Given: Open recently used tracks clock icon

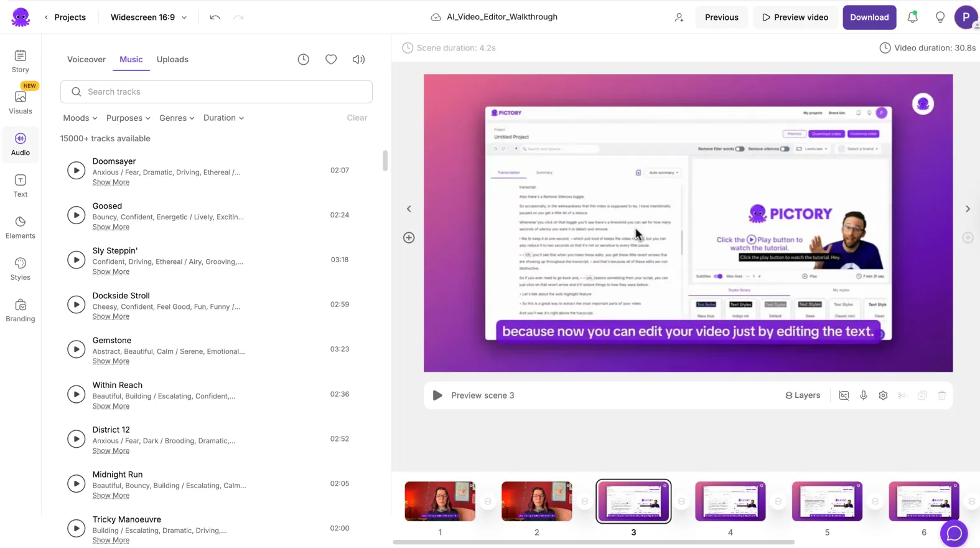Looking at the screenshot, I should click(x=303, y=60).
